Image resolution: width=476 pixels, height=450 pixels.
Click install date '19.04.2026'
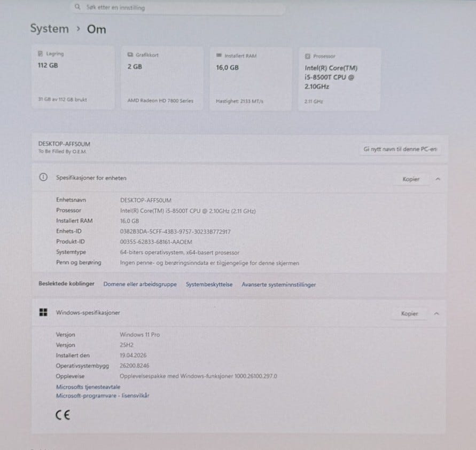click(133, 355)
